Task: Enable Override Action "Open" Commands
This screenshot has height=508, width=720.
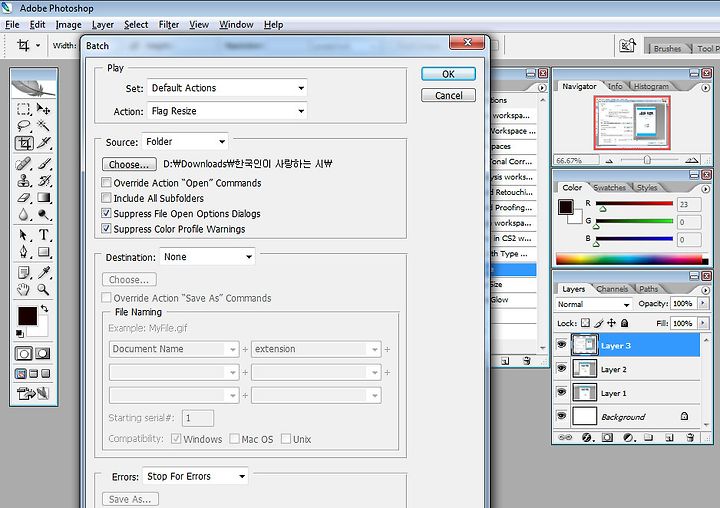Action: [106, 182]
